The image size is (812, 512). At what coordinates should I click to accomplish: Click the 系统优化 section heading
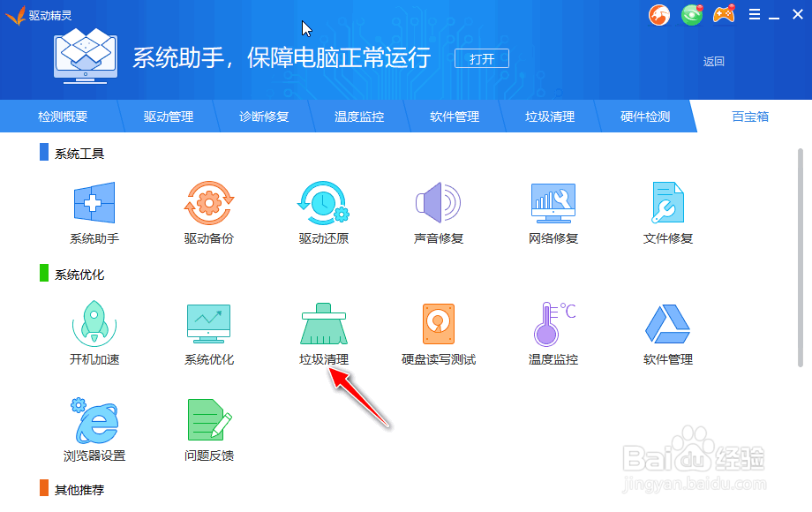(x=79, y=275)
